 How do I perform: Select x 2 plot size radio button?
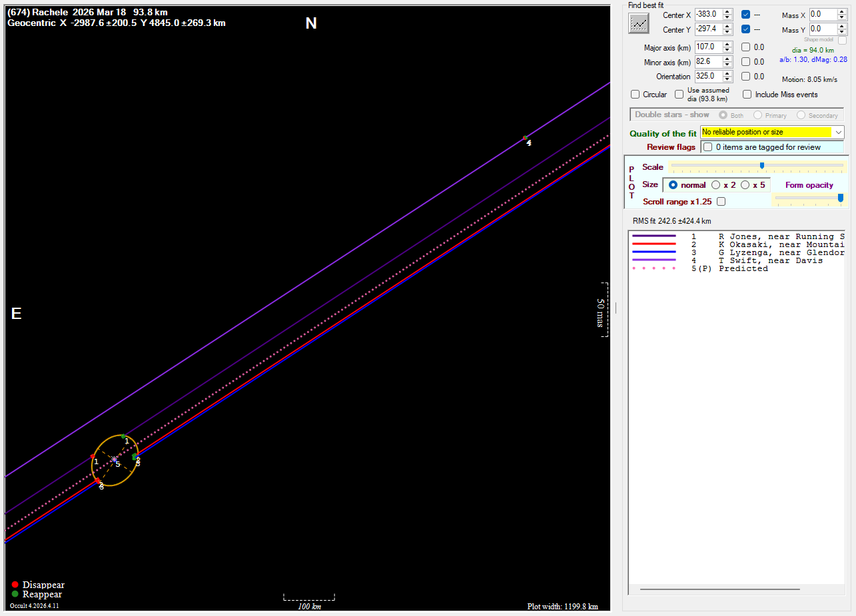click(716, 185)
